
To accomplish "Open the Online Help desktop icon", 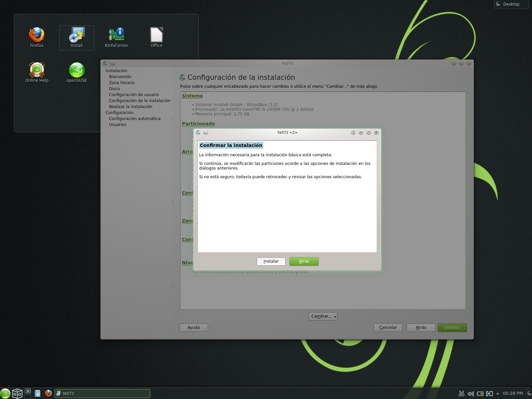I will tap(36, 70).
